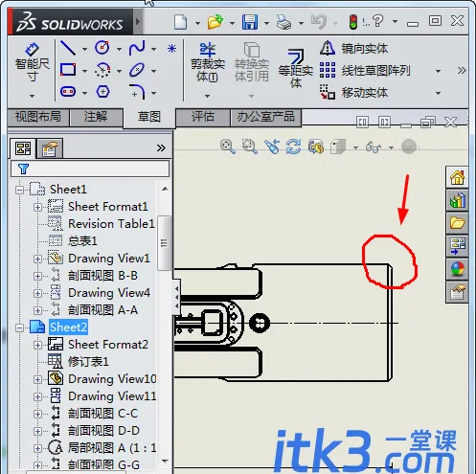Click the Offset Entities tool
Screen dimensions: 476x474
(x=296, y=68)
